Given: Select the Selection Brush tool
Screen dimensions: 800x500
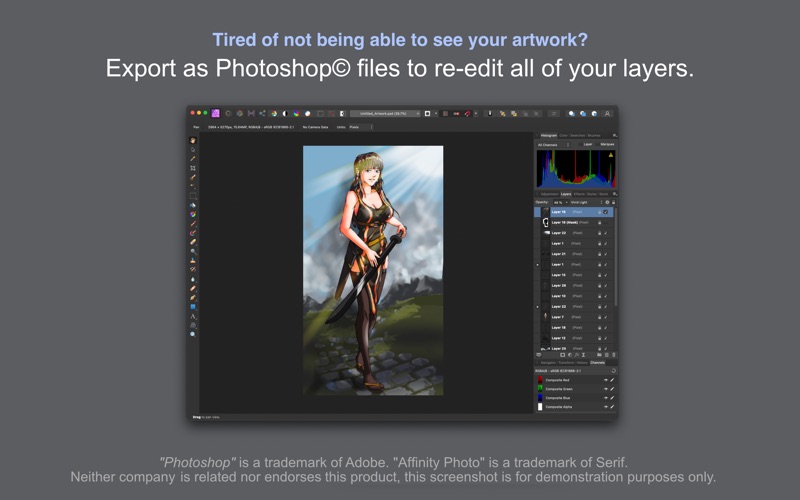Looking at the screenshot, I should [x=193, y=177].
